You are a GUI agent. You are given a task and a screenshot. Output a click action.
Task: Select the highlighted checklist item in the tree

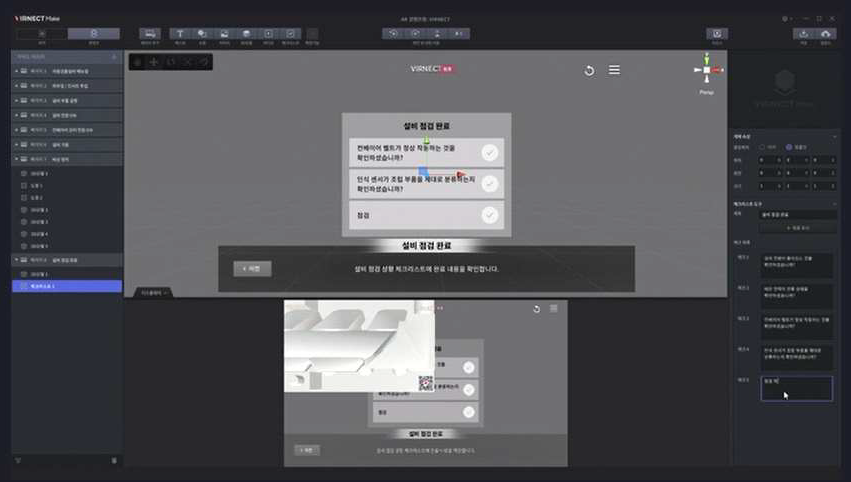(66, 287)
